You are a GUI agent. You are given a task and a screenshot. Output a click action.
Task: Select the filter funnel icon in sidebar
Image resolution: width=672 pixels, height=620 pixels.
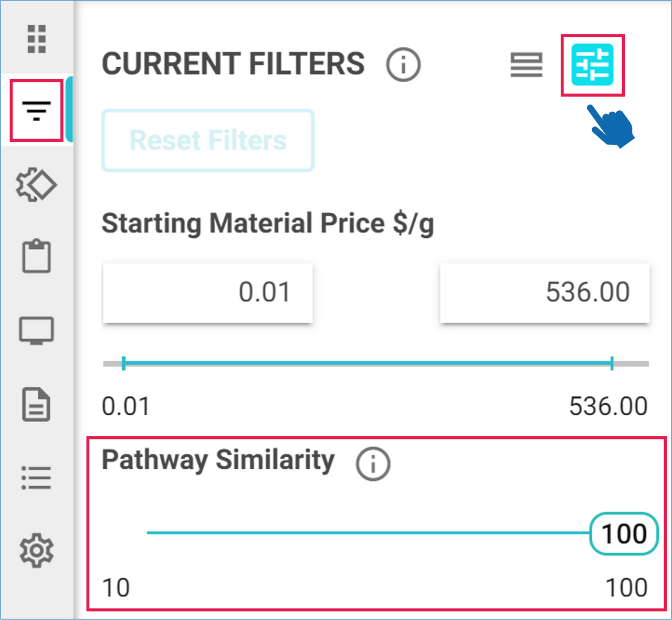point(37,111)
